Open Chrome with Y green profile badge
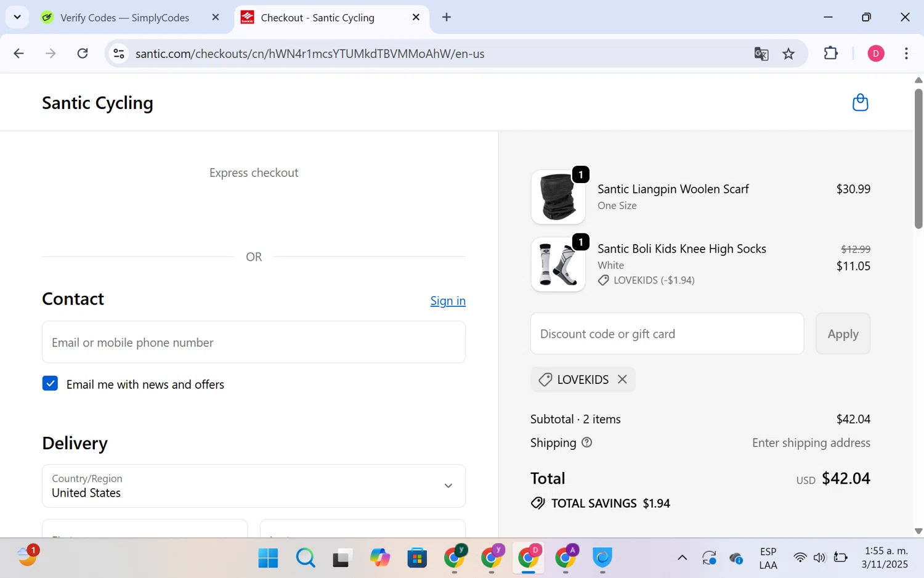924x578 pixels. 455,557
